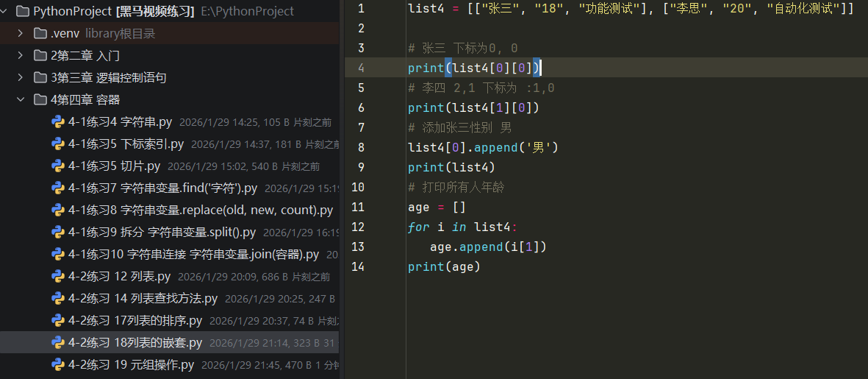
Task: Click print(list4[1][0]) on line 6
Action: [473, 108]
